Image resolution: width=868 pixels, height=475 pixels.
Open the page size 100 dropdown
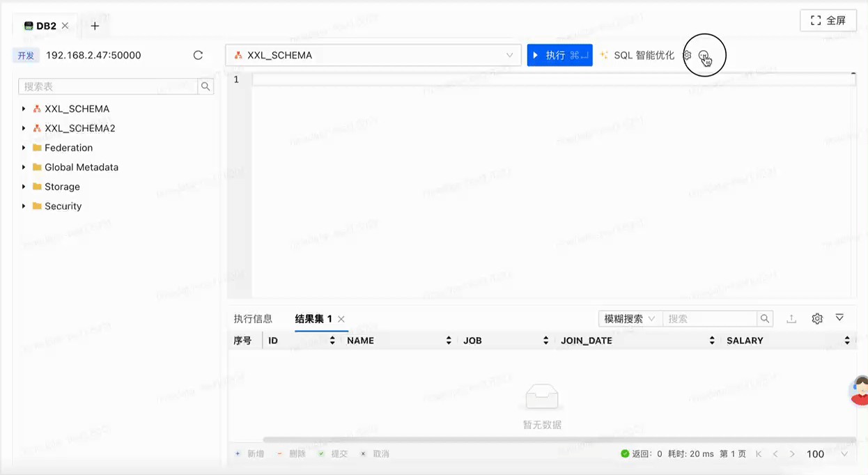(828, 453)
